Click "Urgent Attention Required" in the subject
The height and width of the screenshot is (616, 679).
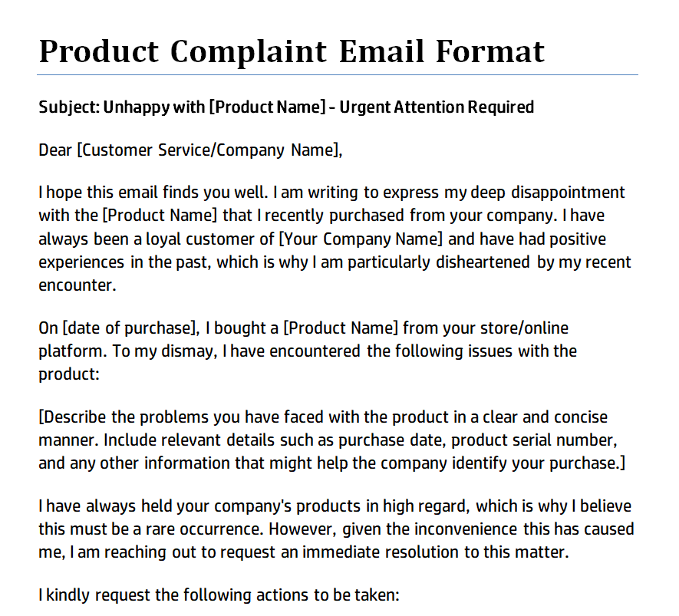pos(437,107)
